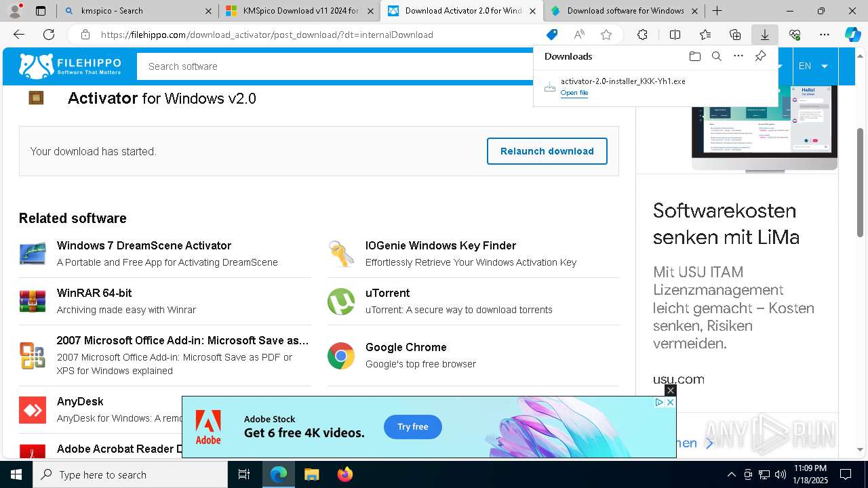Toggle the Downloads toolbar button
The height and width of the screenshot is (488, 868).
(765, 35)
